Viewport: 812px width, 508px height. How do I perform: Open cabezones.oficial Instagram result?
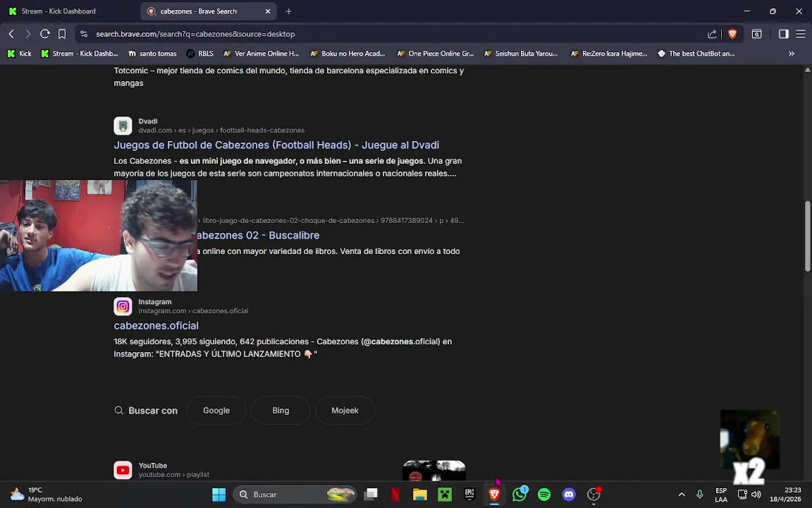pyautogui.click(x=156, y=325)
